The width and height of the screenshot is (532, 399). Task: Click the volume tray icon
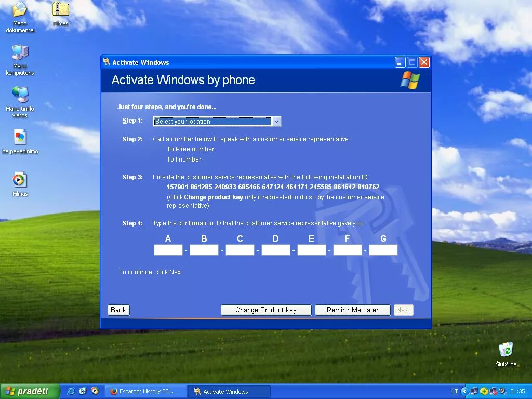coord(502,391)
